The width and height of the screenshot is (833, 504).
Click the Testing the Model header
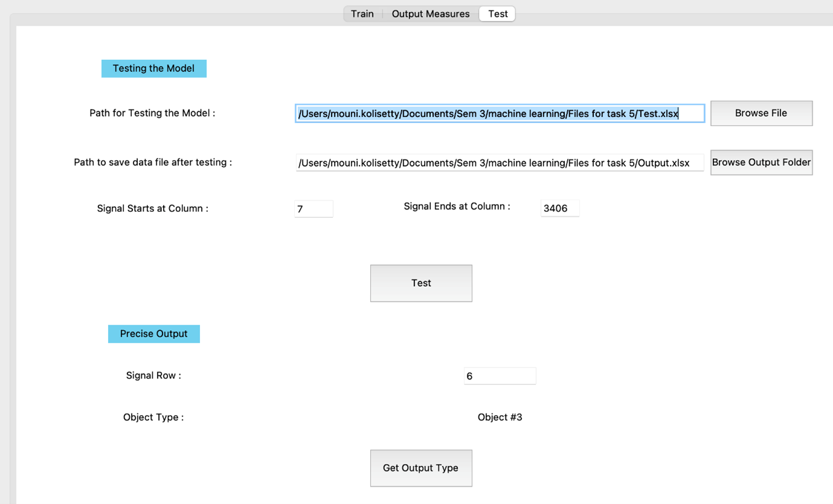tap(153, 68)
